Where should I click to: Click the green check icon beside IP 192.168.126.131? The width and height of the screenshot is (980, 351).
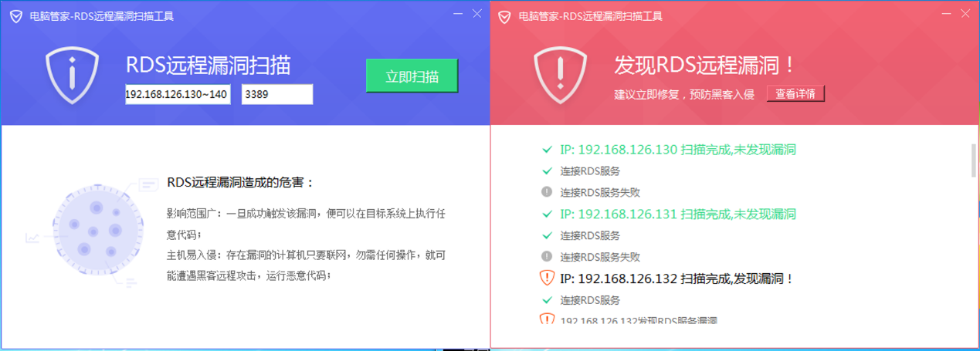(x=547, y=214)
